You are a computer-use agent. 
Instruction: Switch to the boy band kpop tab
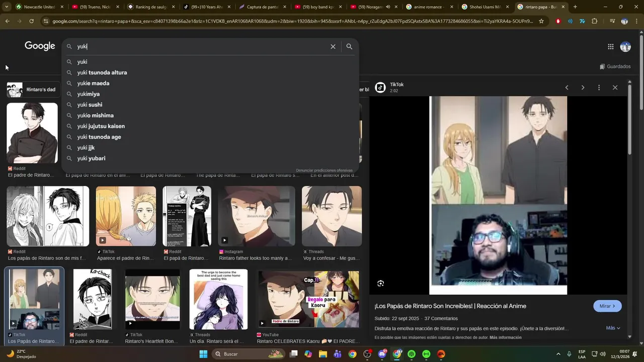pyautogui.click(x=318, y=7)
